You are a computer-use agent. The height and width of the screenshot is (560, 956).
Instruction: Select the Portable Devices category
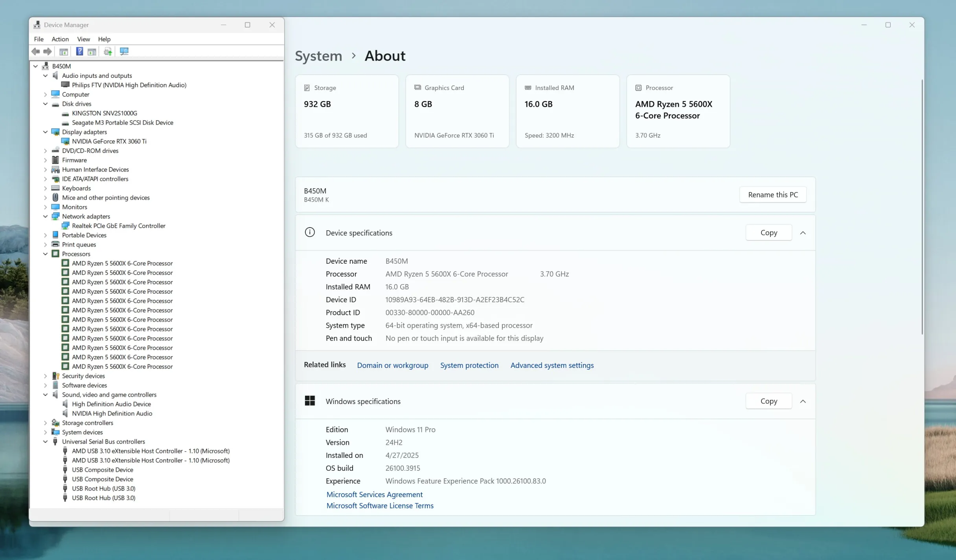pyautogui.click(x=84, y=235)
